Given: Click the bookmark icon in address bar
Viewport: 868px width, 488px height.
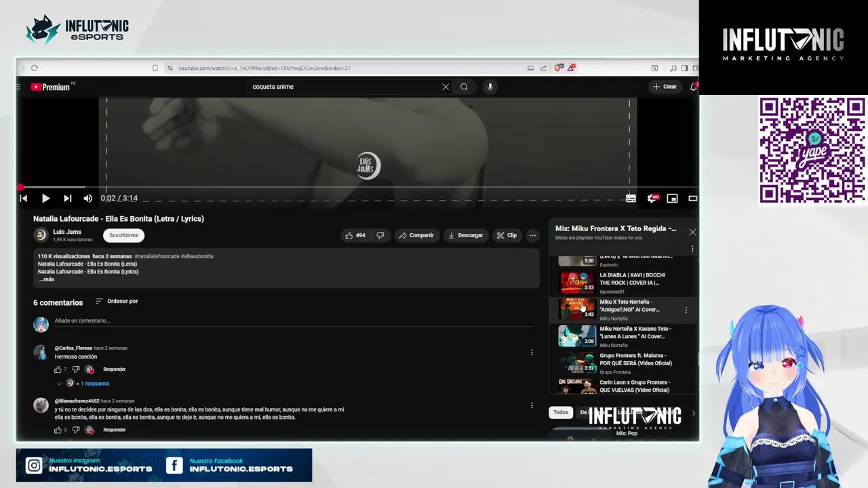Looking at the screenshot, I should pos(155,68).
